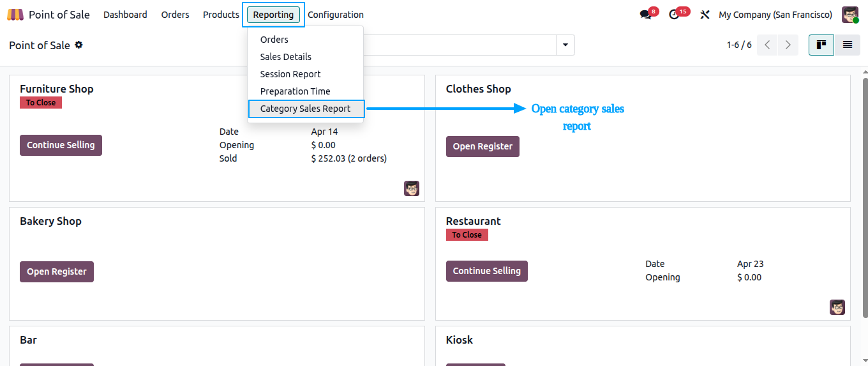The width and height of the screenshot is (868, 366).
Task: Click the 1-6 / 6 pager counter
Action: tap(739, 45)
